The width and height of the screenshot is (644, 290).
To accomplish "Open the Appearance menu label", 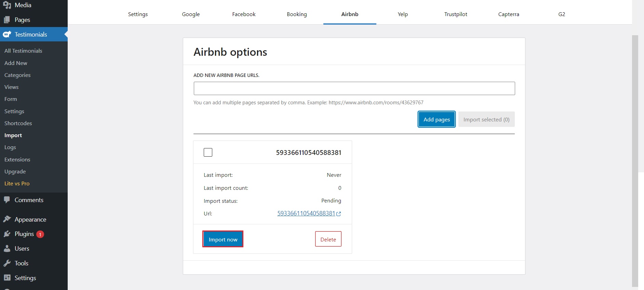I will [30, 219].
